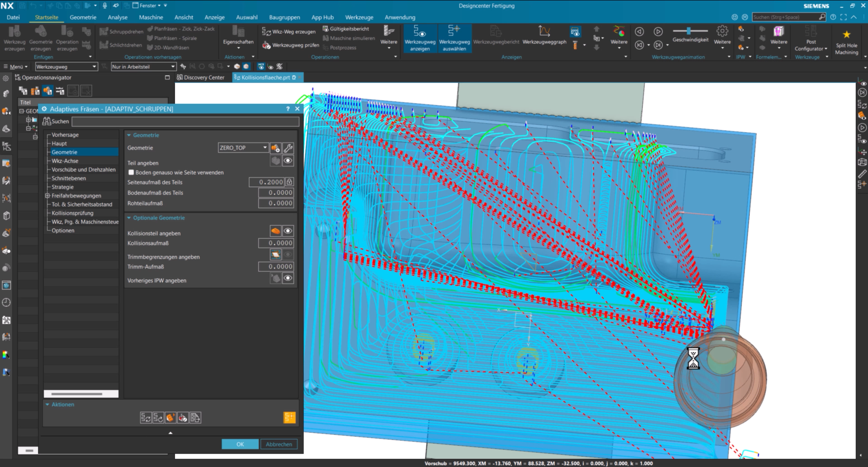
Task: Click the play forward animation control
Action: 658,31
